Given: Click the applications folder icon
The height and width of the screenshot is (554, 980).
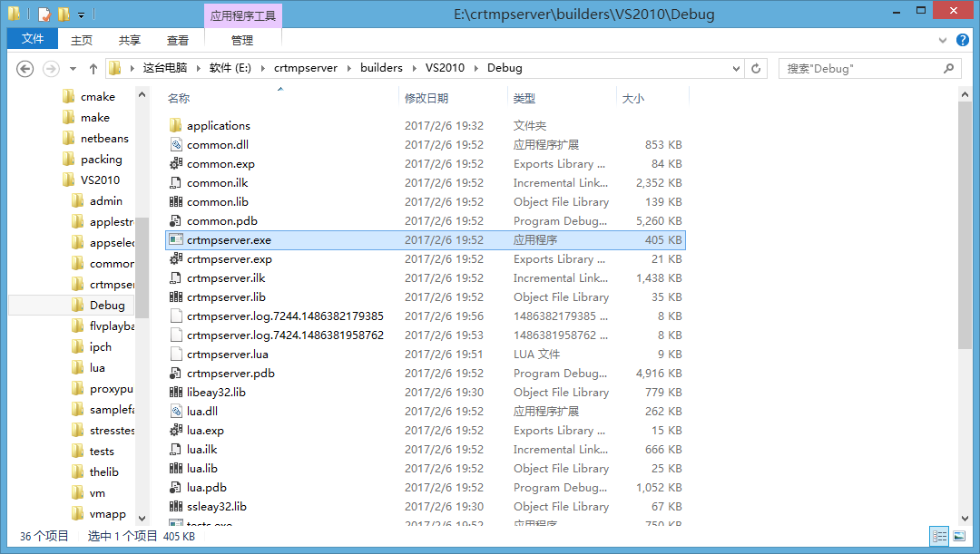Looking at the screenshot, I should 176,125.
